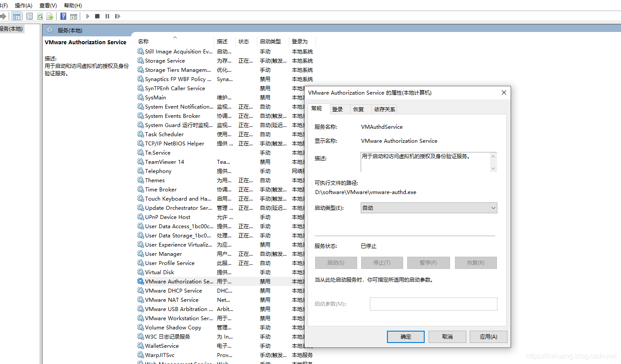Screen dimensions: 621x364
Task: Select the System Events Broker service name
Action: tap(173, 116)
